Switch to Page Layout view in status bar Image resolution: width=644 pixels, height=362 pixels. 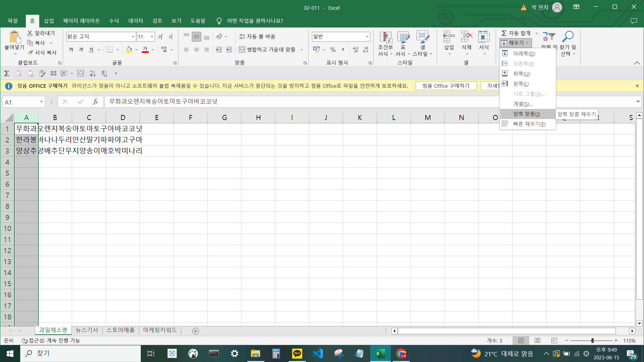click(537, 341)
